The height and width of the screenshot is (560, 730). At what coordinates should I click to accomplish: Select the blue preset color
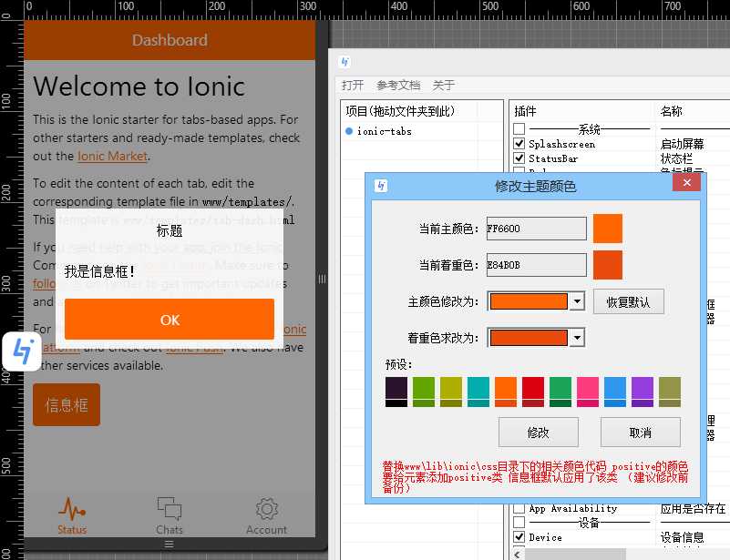pyautogui.click(x=615, y=392)
